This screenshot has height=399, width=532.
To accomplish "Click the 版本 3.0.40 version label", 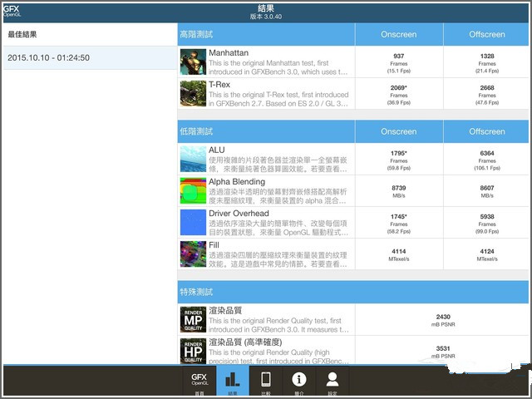I will pos(266,17).
